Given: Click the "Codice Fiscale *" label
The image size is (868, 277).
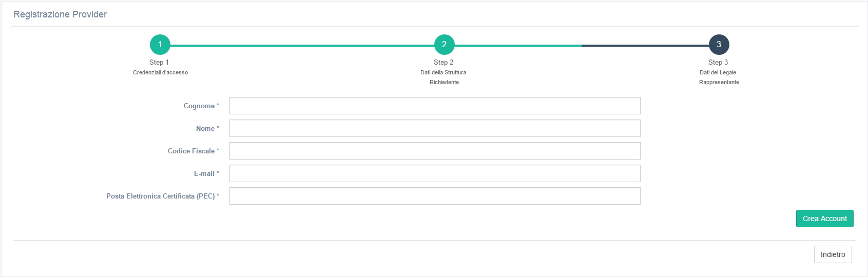Looking at the screenshot, I should (193, 151).
